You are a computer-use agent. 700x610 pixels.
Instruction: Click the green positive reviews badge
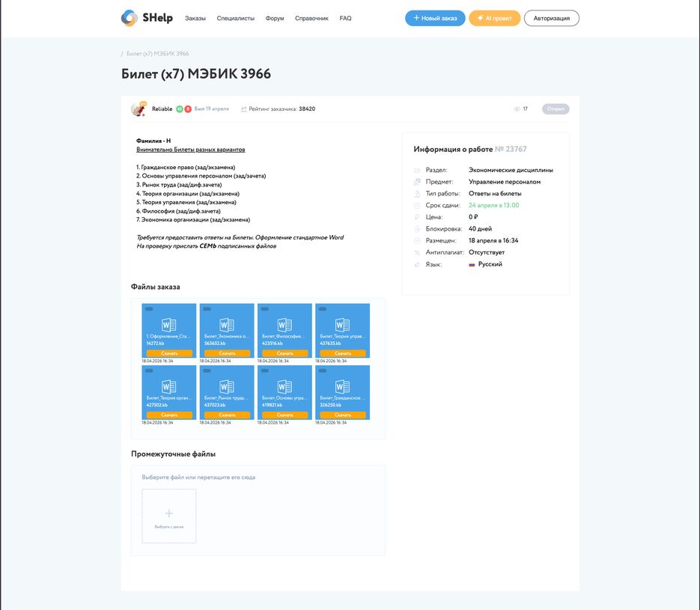(x=180, y=109)
